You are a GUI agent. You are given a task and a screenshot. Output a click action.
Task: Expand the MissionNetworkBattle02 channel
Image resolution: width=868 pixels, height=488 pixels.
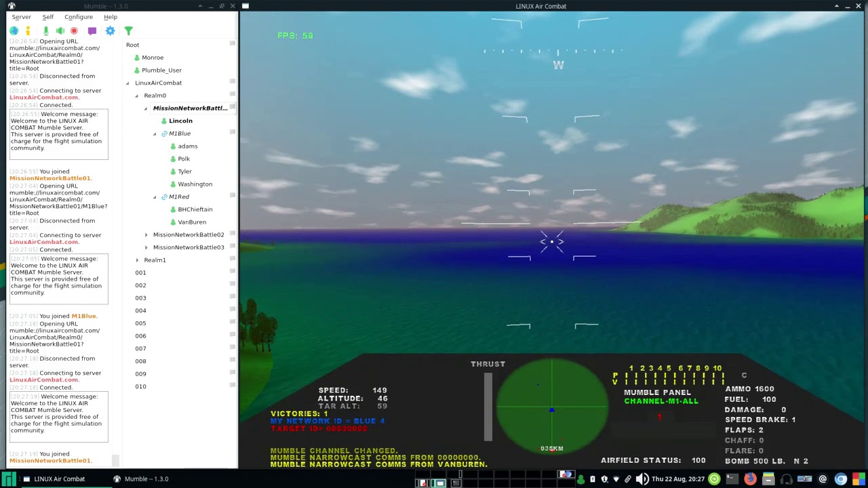click(x=146, y=235)
